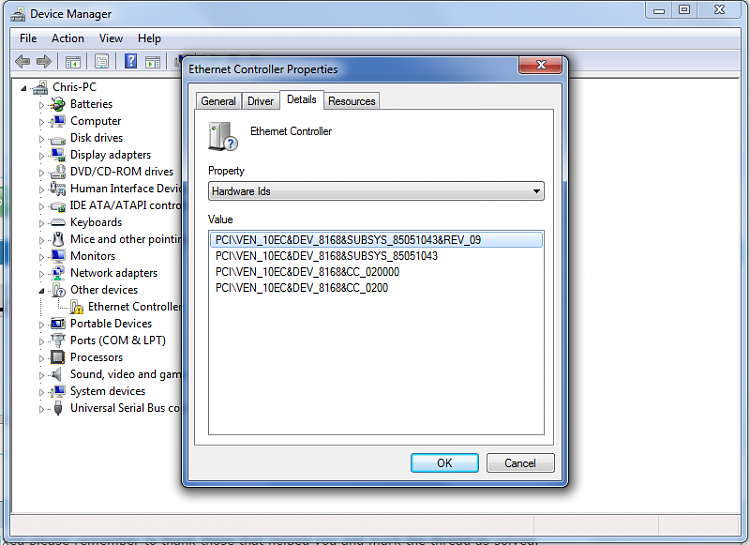Screen dimensions: 750x545
Task: Select the Disk drives tree label
Action: click(x=97, y=138)
